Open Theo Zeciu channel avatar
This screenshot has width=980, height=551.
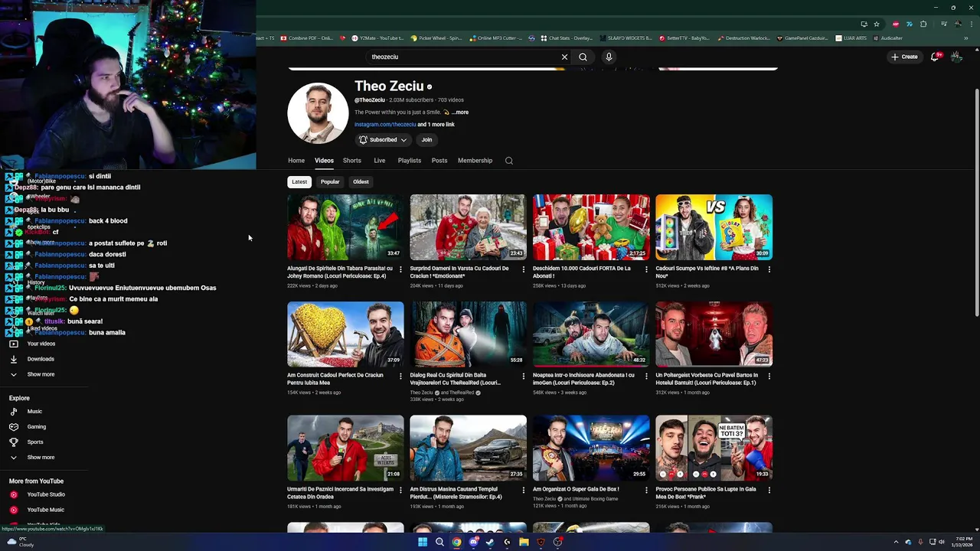pyautogui.click(x=318, y=113)
